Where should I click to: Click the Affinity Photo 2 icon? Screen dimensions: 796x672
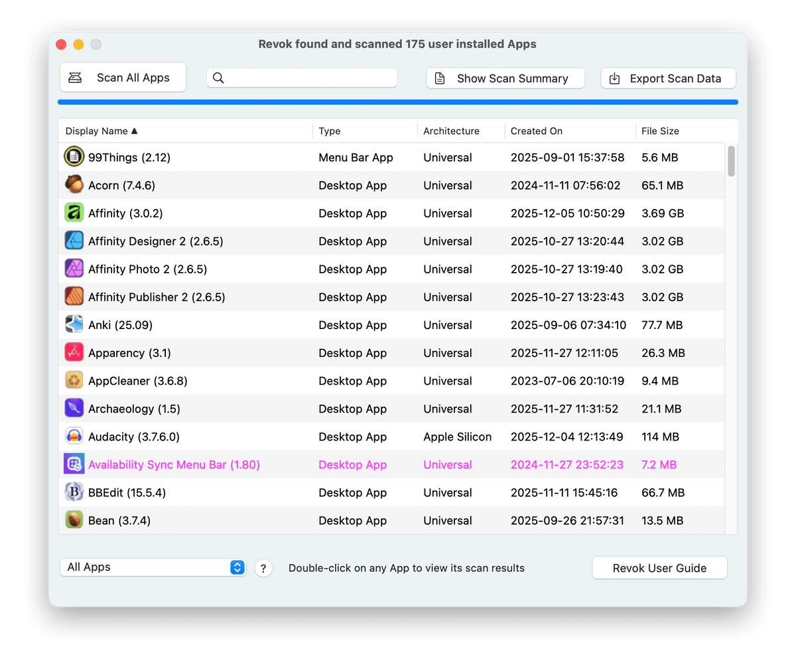(x=74, y=269)
